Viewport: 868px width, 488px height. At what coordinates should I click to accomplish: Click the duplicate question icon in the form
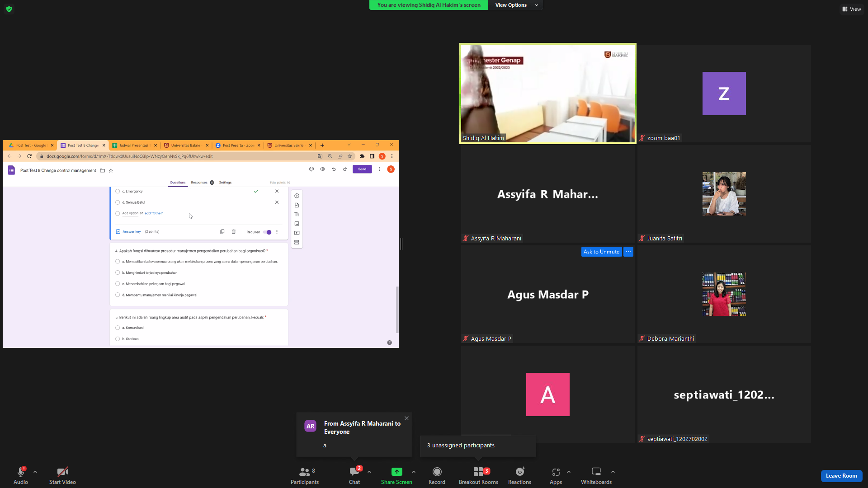click(222, 232)
